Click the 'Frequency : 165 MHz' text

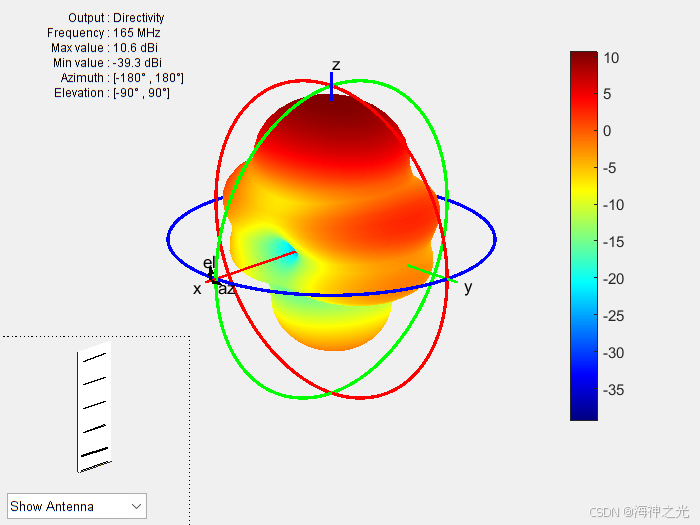104,33
